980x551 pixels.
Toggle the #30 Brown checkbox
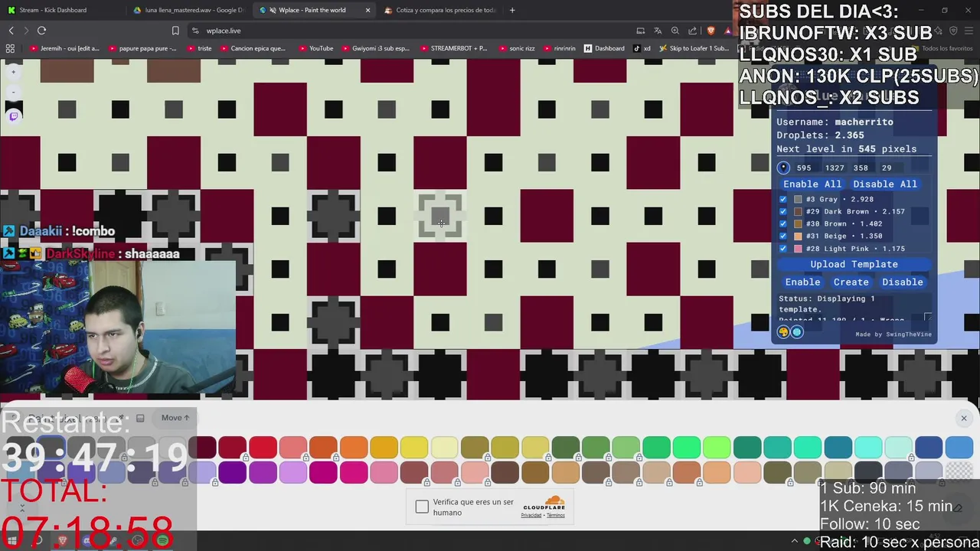(x=782, y=223)
